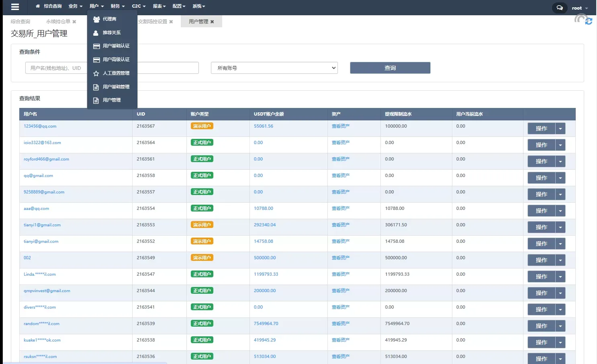Image resolution: width=597 pixels, height=364 pixels.
Task: Click USDT balance 7549964.70 link
Action: [x=266, y=323]
